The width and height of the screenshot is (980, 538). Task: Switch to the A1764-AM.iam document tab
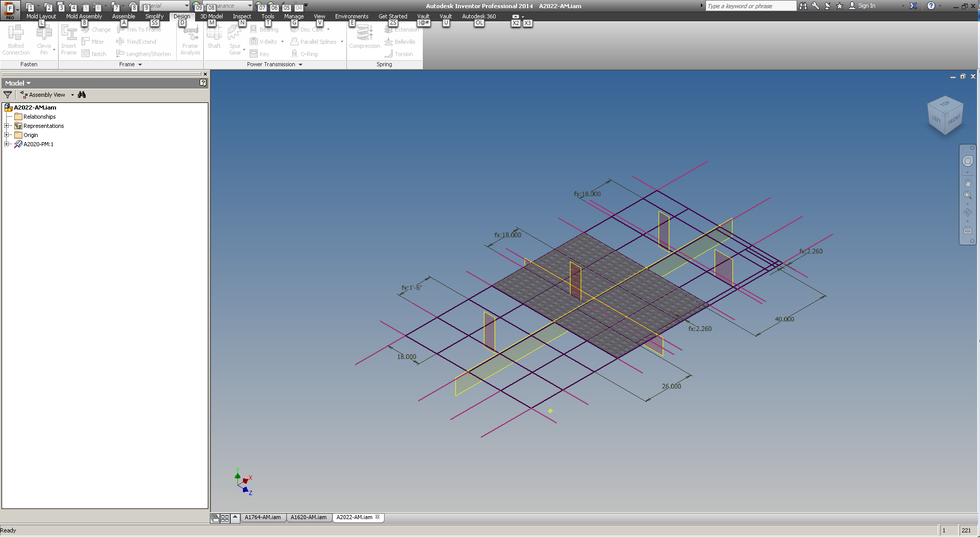pos(263,517)
